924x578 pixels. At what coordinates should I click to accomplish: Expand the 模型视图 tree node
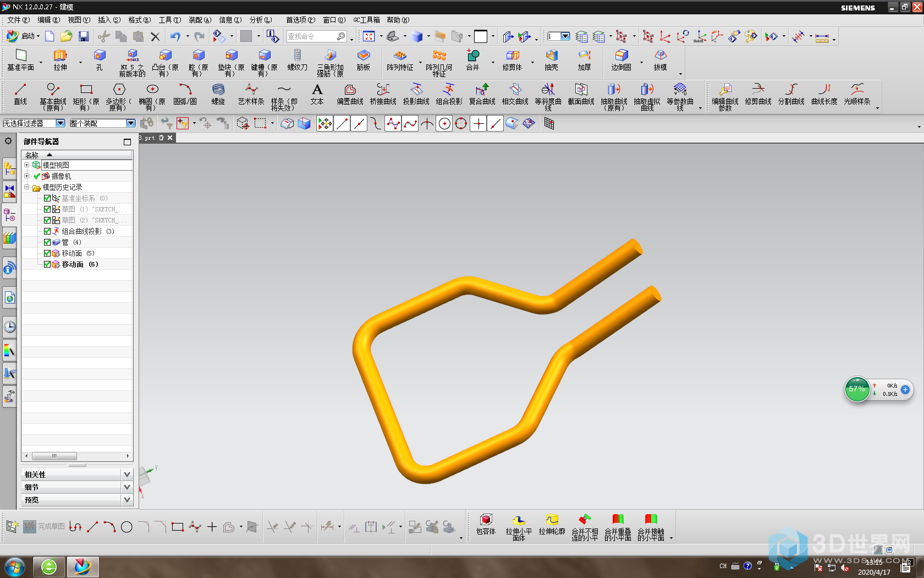[x=26, y=165]
